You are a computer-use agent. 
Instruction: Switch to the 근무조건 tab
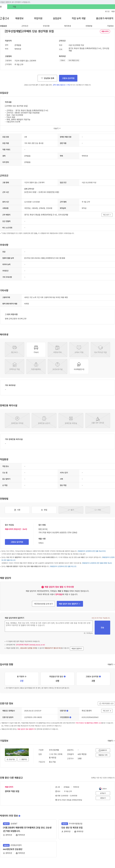pyautogui.click(x=25, y=26)
